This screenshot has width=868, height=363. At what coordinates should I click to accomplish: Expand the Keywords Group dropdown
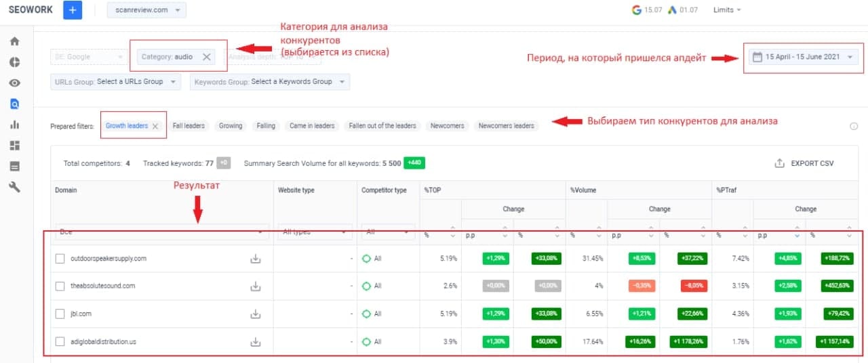(269, 82)
